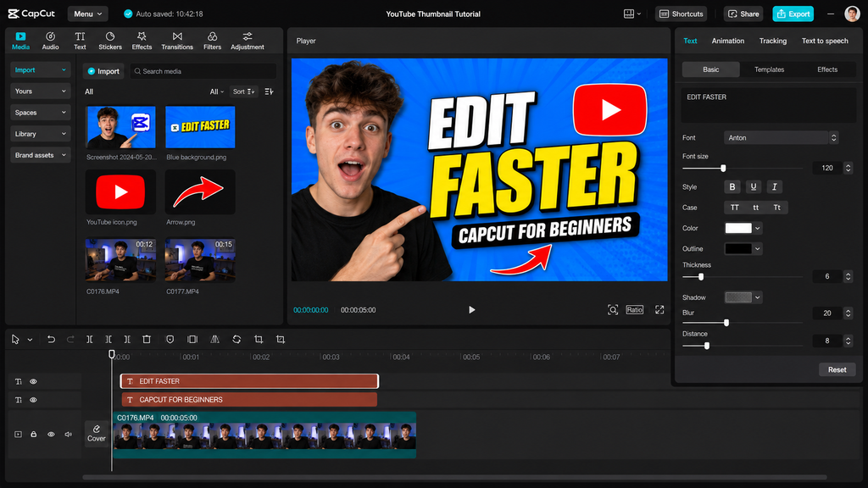This screenshot has width=868, height=488.
Task: Click the rotate icon in timeline toolbar
Action: 236,339
